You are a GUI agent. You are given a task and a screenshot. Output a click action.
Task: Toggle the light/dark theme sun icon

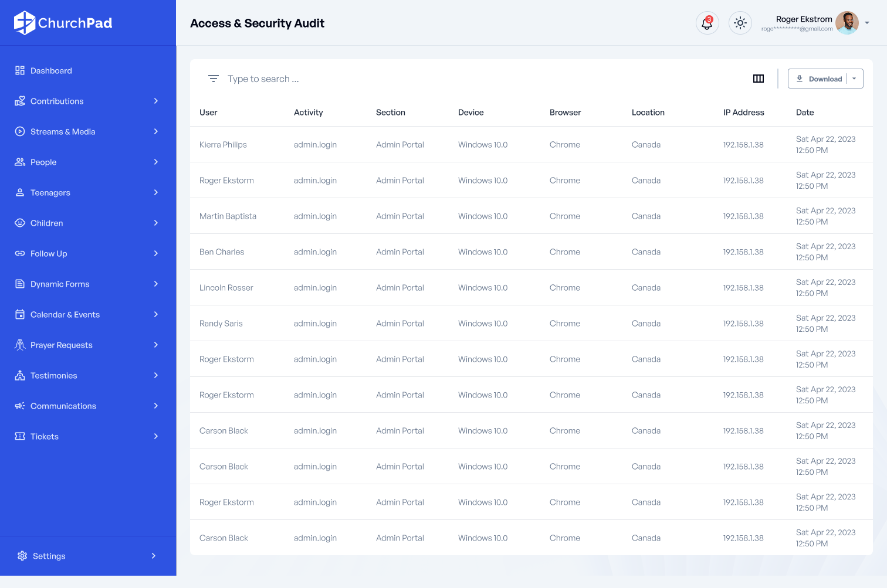point(740,23)
